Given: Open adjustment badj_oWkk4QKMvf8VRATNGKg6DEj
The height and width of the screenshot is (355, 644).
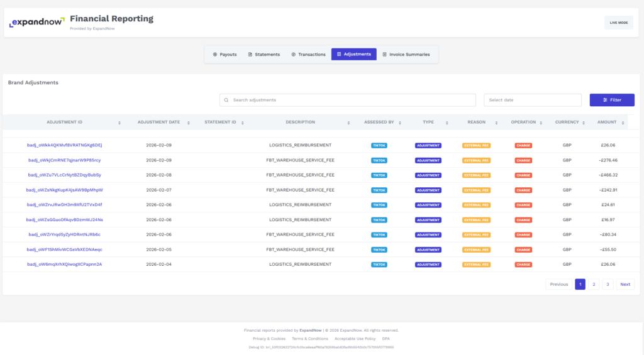Looking at the screenshot, I should point(65,145).
